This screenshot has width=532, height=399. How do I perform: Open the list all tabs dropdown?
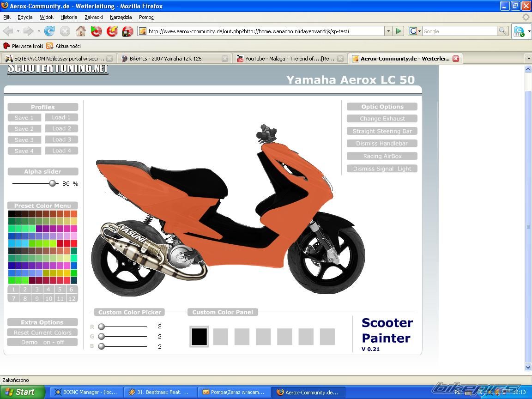[x=528, y=59]
